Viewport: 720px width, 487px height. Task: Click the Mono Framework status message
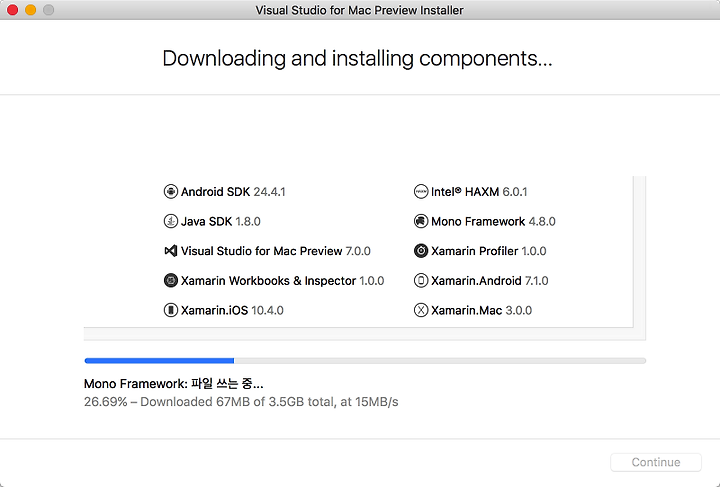click(174, 384)
